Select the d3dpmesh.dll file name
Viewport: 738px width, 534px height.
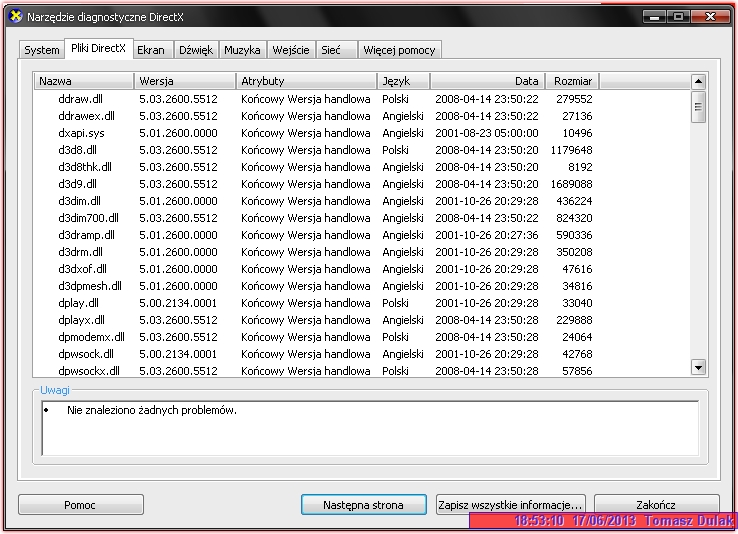pyautogui.click(x=89, y=286)
